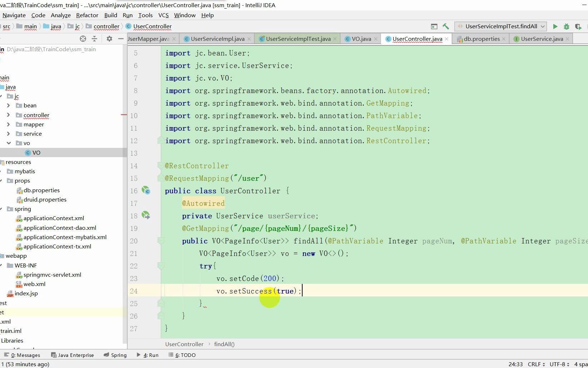Close the VO.java tab
Image resolution: width=588 pixels, height=368 pixels.
376,39
